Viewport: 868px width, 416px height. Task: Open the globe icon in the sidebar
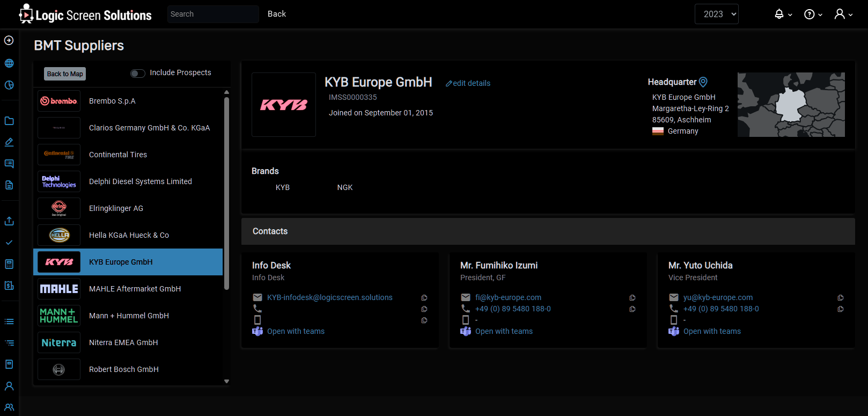coord(9,63)
